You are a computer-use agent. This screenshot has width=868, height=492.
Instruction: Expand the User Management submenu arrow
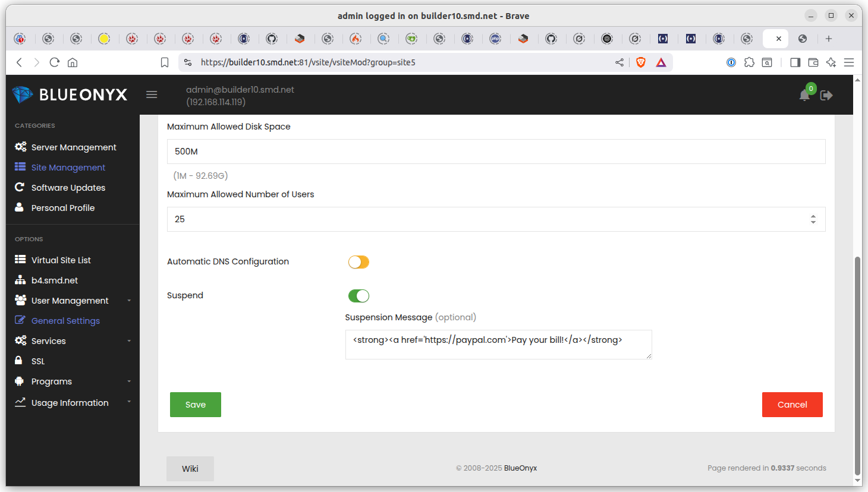click(129, 301)
